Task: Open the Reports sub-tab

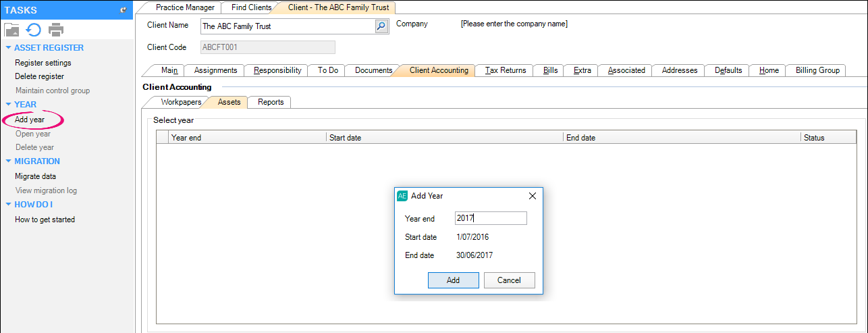Action: click(270, 102)
